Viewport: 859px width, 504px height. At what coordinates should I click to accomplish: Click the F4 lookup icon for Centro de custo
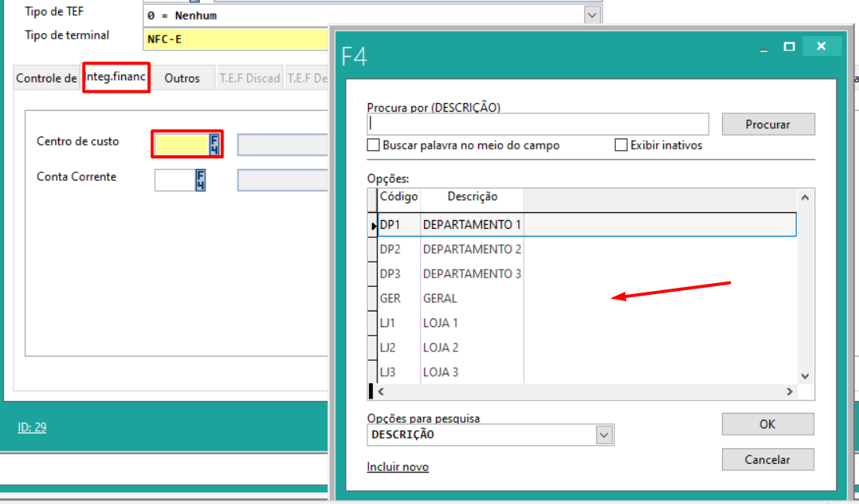(x=214, y=144)
